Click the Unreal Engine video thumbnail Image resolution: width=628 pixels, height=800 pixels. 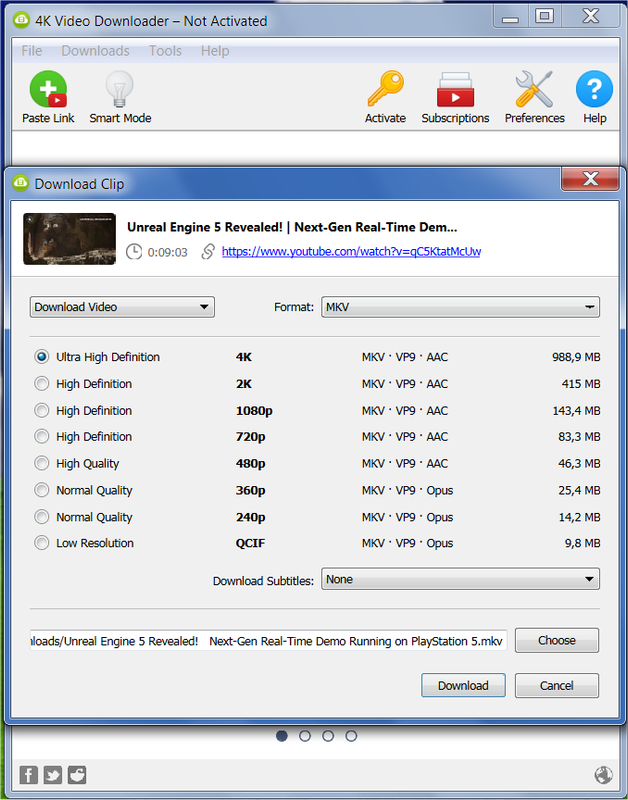(x=69, y=239)
